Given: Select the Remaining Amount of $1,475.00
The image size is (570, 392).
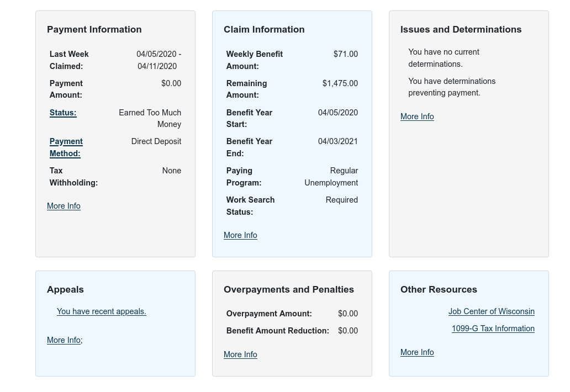Looking at the screenshot, I should point(340,83).
